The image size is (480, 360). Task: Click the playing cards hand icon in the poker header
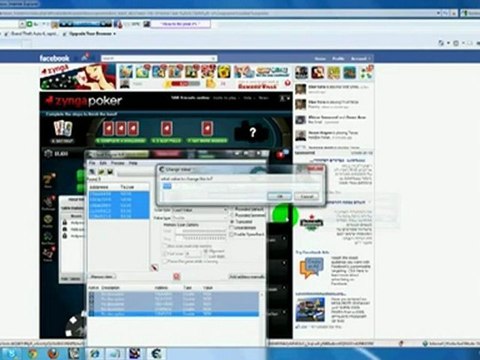click(63, 129)
